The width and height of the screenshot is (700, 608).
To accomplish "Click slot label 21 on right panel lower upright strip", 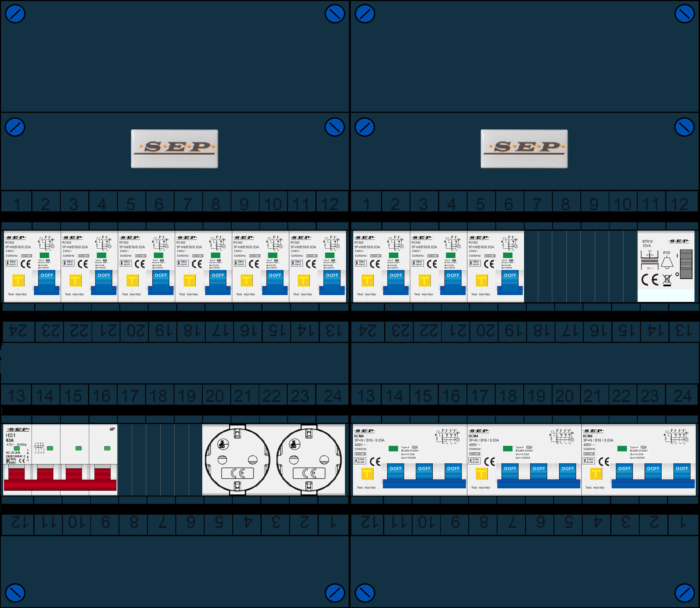I will coord(593,396).
